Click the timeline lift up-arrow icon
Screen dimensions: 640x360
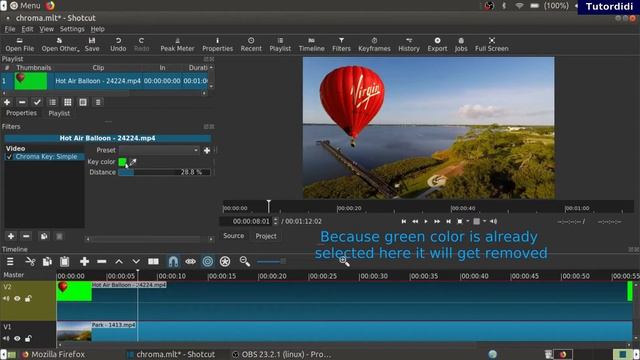119,262
